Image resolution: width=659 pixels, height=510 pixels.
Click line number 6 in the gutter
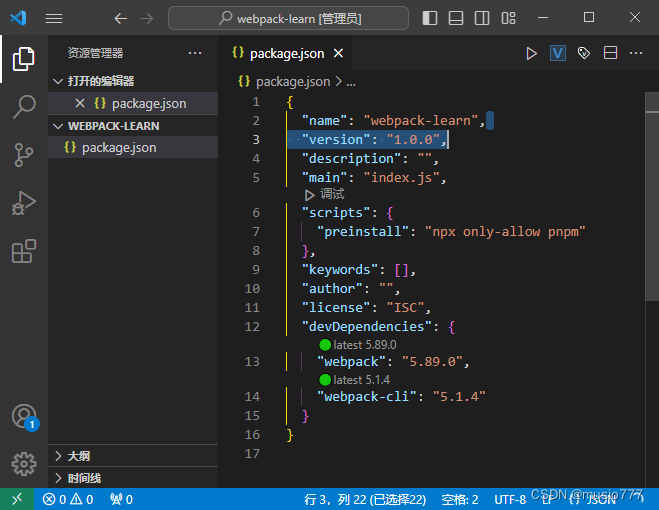[256, 213]
